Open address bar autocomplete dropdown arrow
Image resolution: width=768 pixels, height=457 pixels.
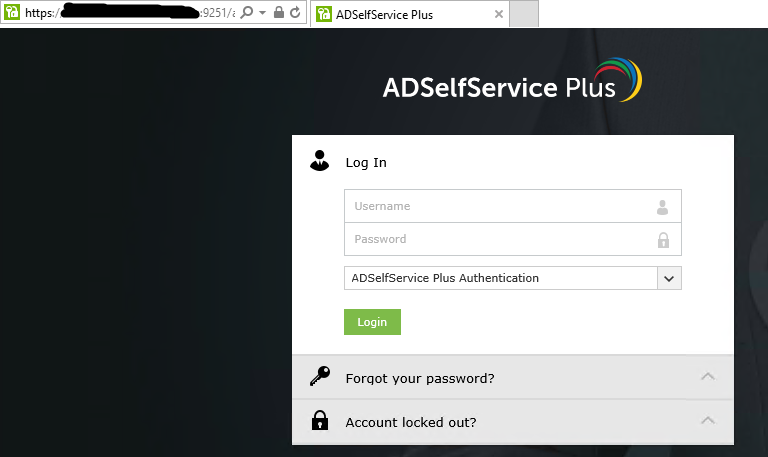(x=263, y=13)
